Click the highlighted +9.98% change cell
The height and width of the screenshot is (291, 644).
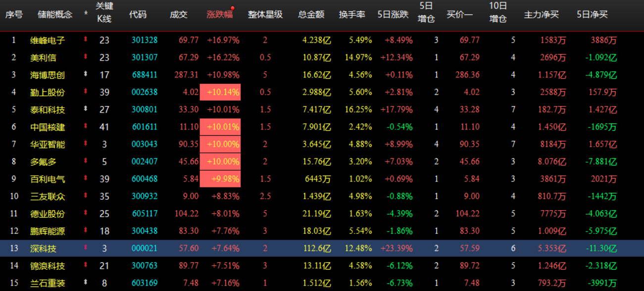[x=220, y=179]
